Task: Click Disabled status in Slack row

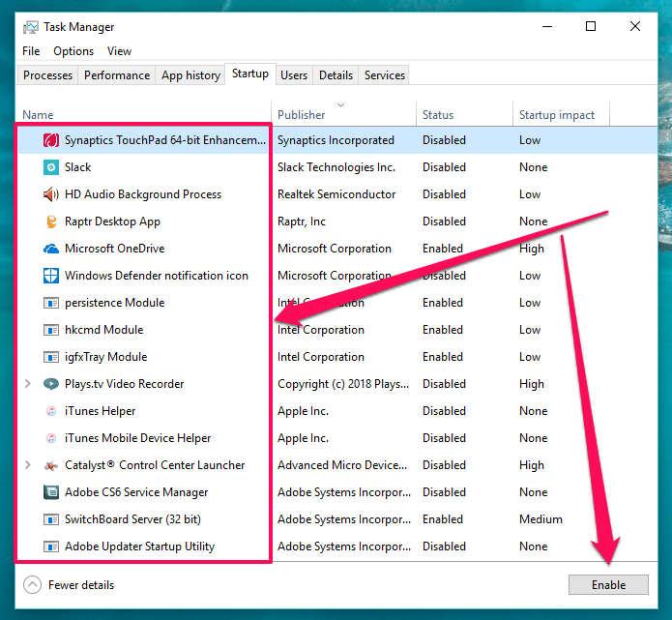Action: 444,167
